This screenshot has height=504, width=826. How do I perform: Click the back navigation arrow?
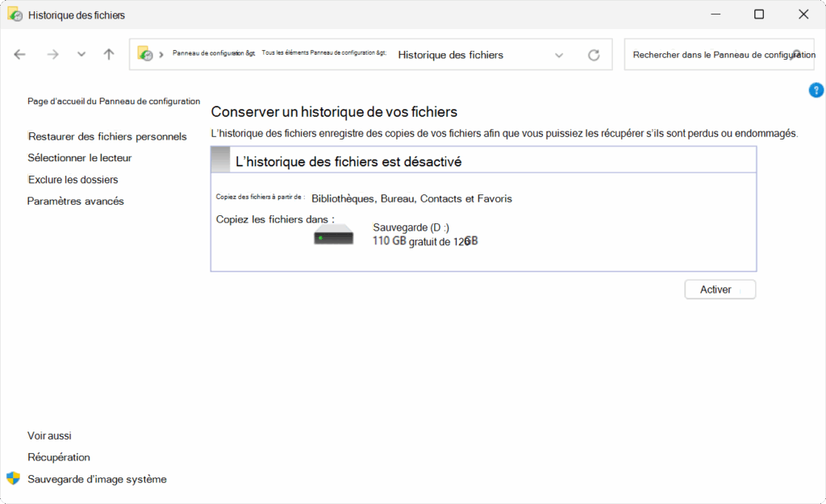pyautogui.click(x=20, y=55)
